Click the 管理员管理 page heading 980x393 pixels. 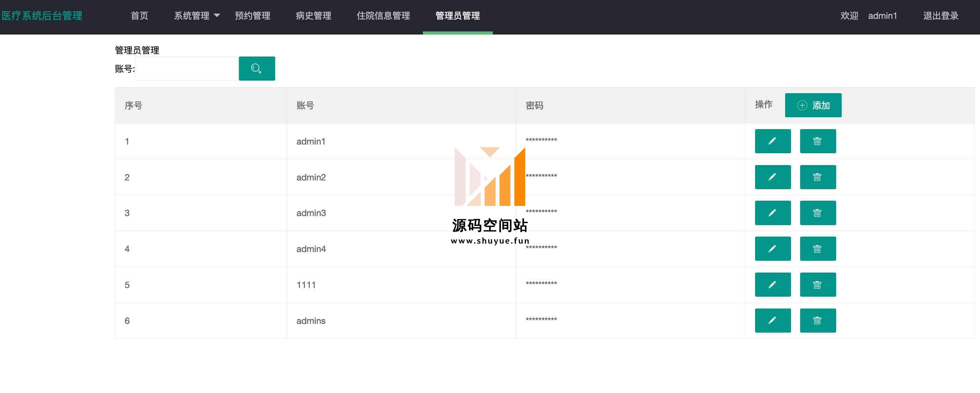coord(137,50)
